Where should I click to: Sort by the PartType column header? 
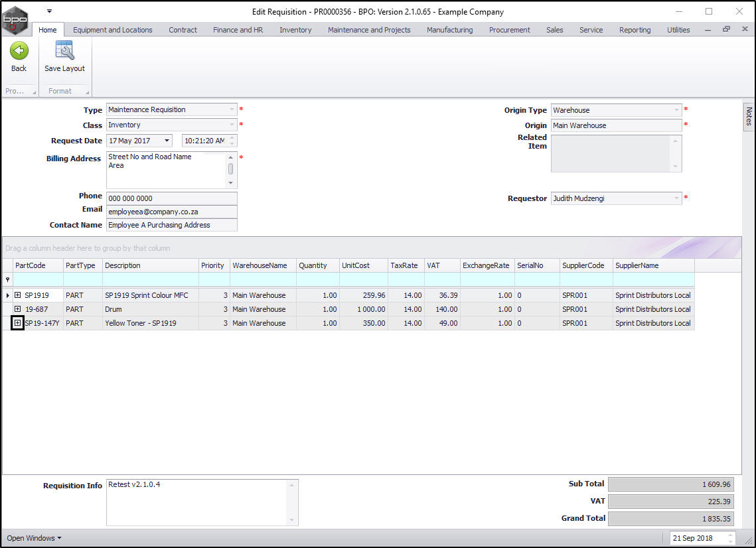tap(83, 265)
